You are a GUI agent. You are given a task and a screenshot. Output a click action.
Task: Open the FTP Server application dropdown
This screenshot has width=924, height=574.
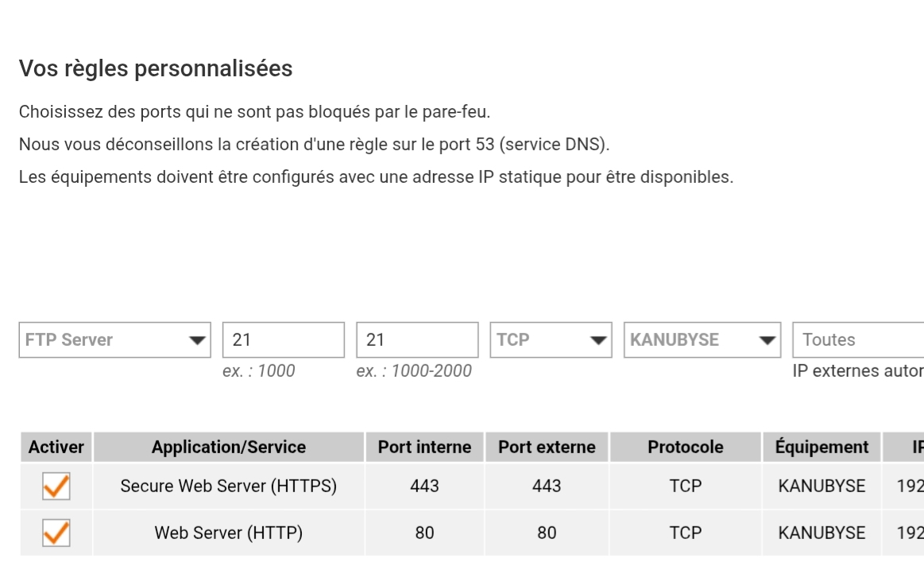tap(114, 340)
